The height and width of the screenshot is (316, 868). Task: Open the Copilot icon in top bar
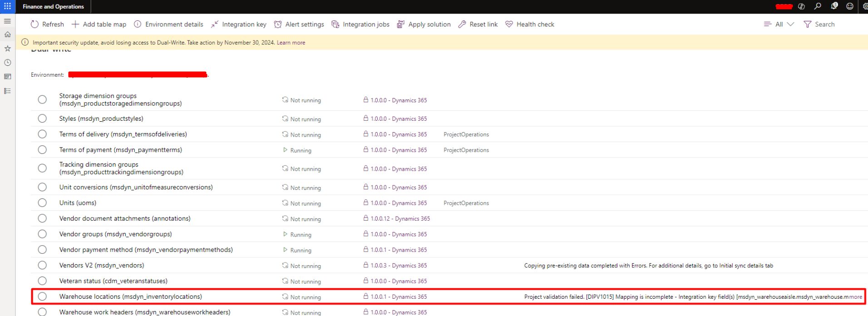801,6
